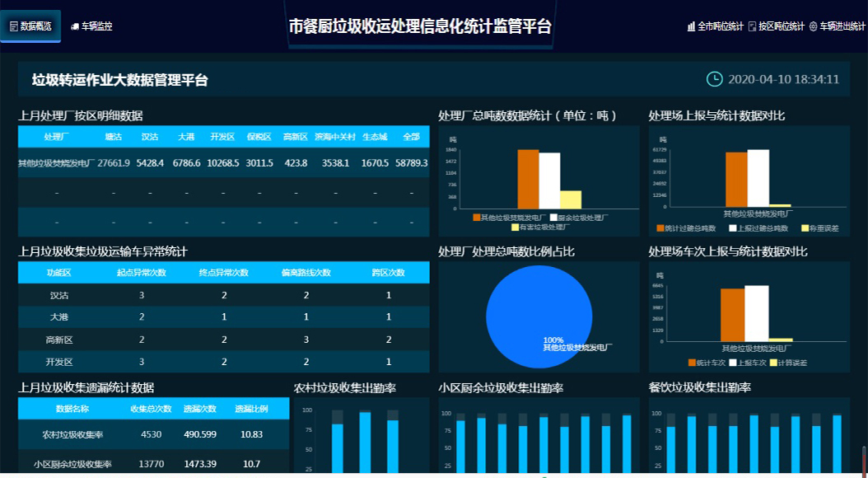The height and width of the screenshot is (478, 868).
Task: Toggle the 上报过磅总吨数 legend series
Action: [758, 228]
